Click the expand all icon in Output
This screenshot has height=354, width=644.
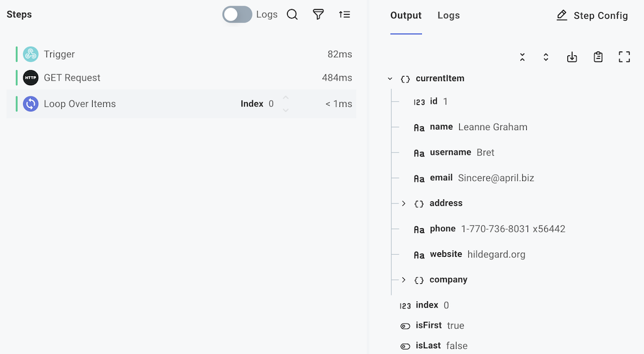pyautogui.click(x=546, y=57)
